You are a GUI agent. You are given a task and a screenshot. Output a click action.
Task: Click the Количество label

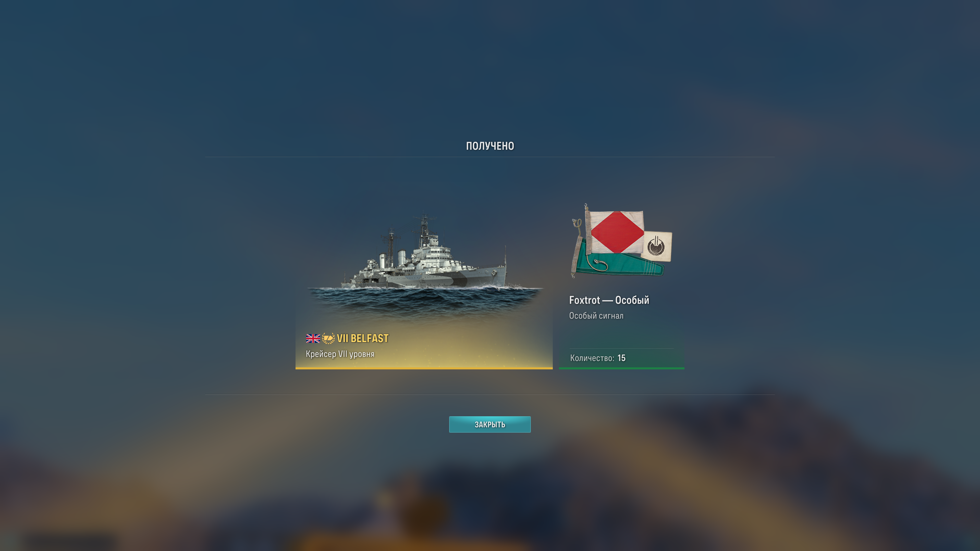(592, 358)
